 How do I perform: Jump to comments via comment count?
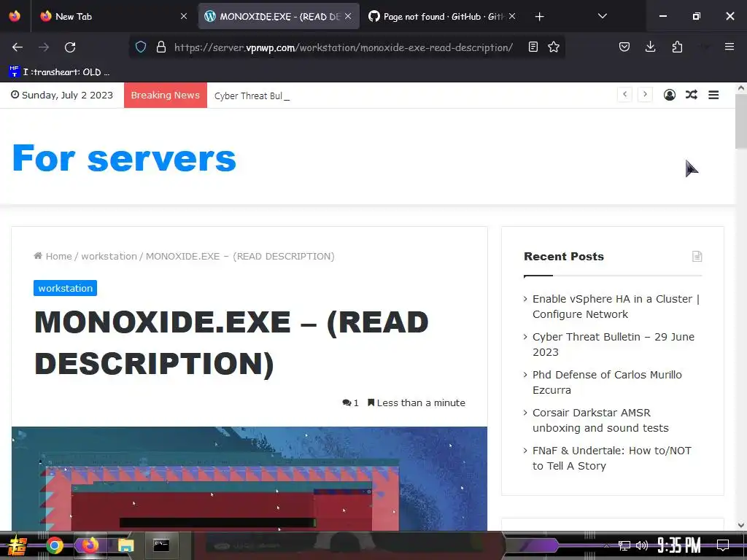[x=350, y=402]
